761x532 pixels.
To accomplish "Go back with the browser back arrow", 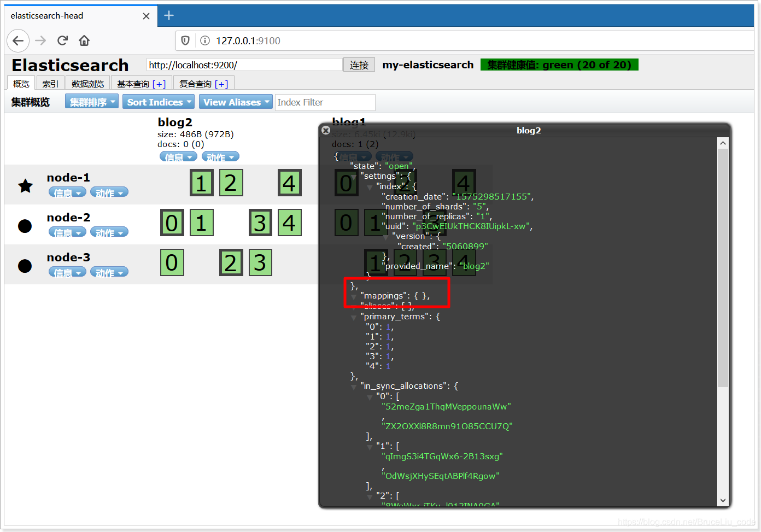I will pos(18,40).
